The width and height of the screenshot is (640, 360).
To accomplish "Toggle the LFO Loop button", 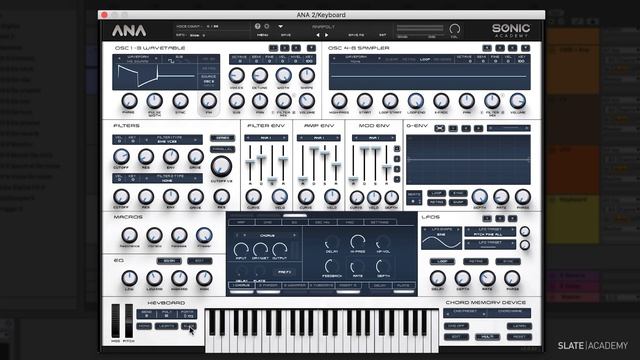I will (442, 261).
